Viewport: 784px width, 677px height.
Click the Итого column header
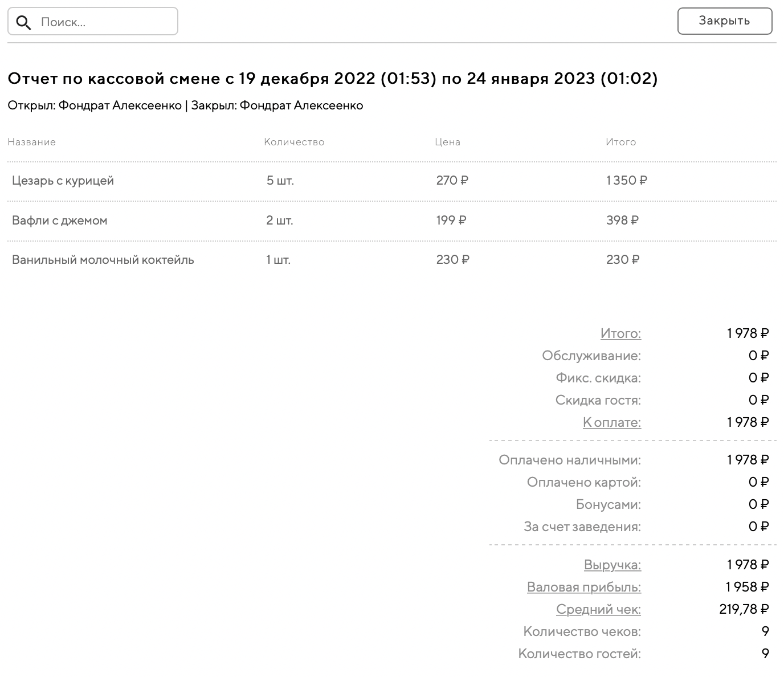pos(620,142)
